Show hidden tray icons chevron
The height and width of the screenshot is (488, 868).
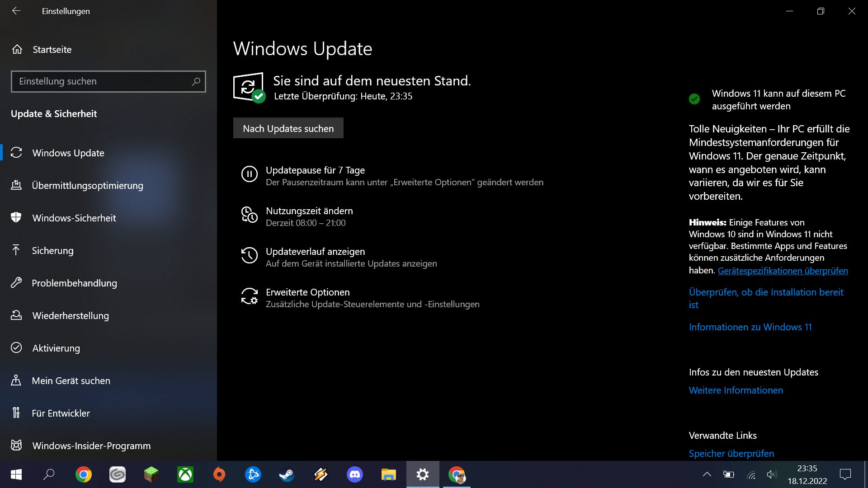[x=707, y=474]
